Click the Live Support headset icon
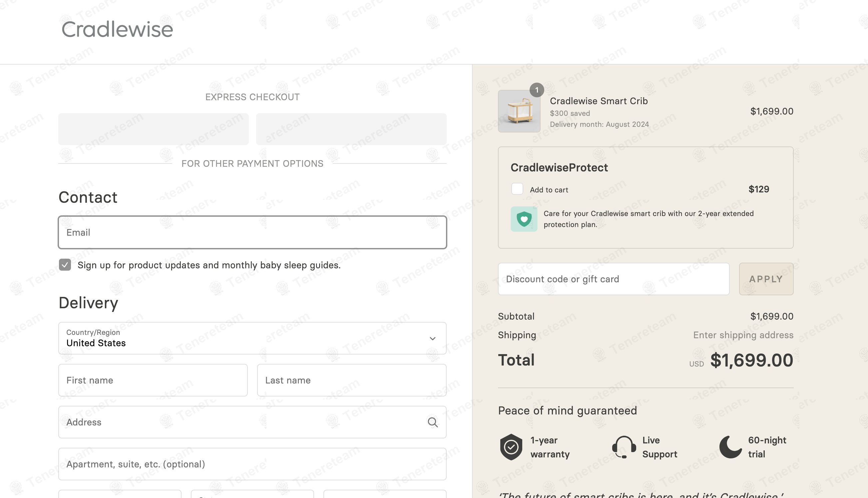Screen dimensions: 868x498 coord(624,447)
